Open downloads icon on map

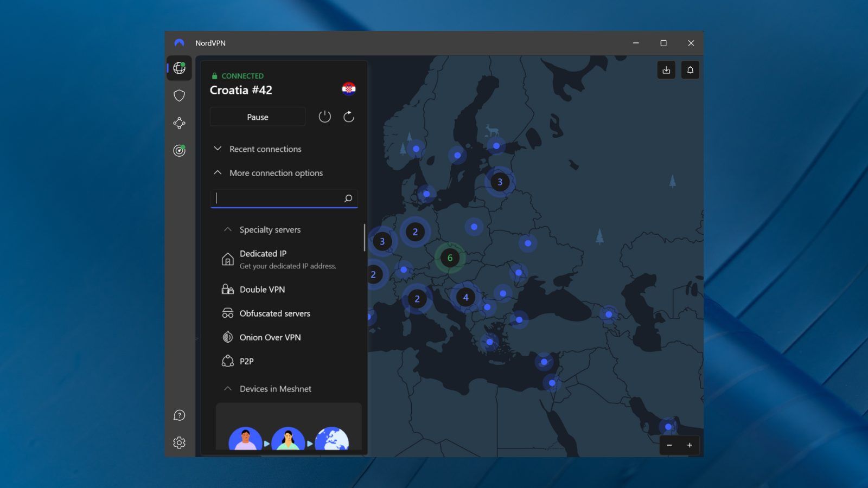tap(666, 70)
